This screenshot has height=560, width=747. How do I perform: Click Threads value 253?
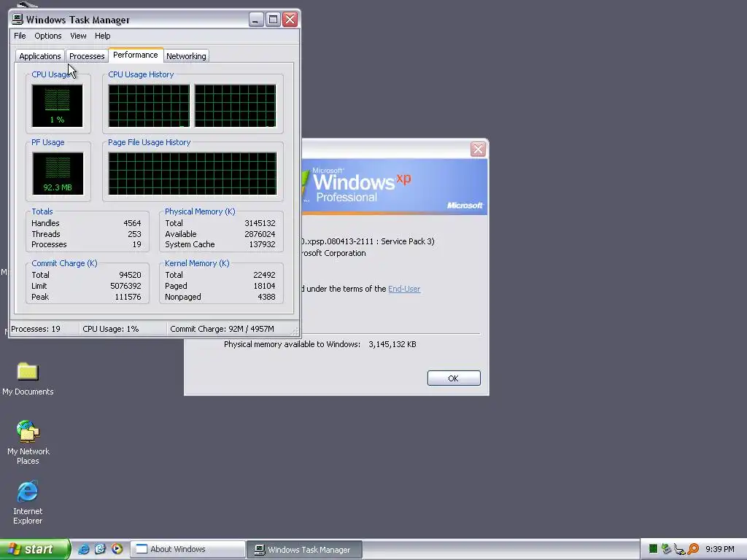pyautogui.click(x=134, y=234)
